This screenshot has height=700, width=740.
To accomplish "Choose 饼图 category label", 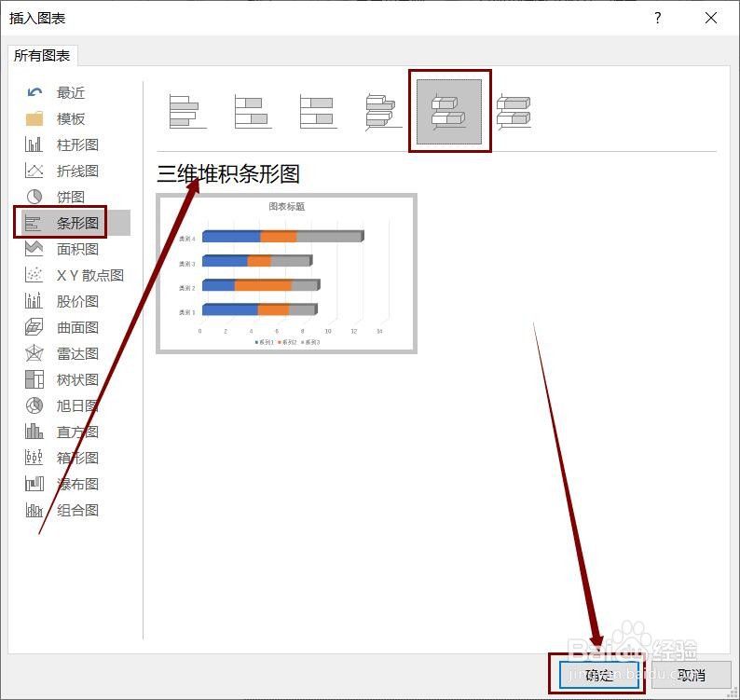I will 71,197.
